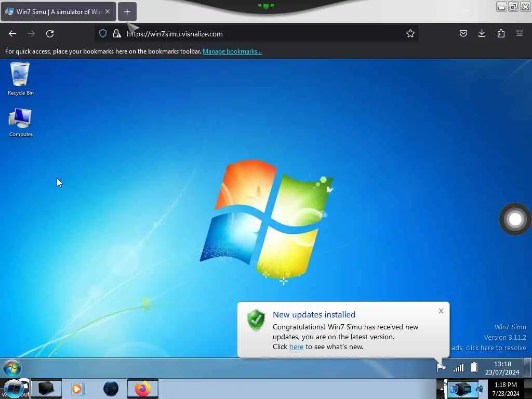The height and width of the screenshot is (399, 532).
Task: Close the Win7 Simu tab
Action: pos(108,11)
